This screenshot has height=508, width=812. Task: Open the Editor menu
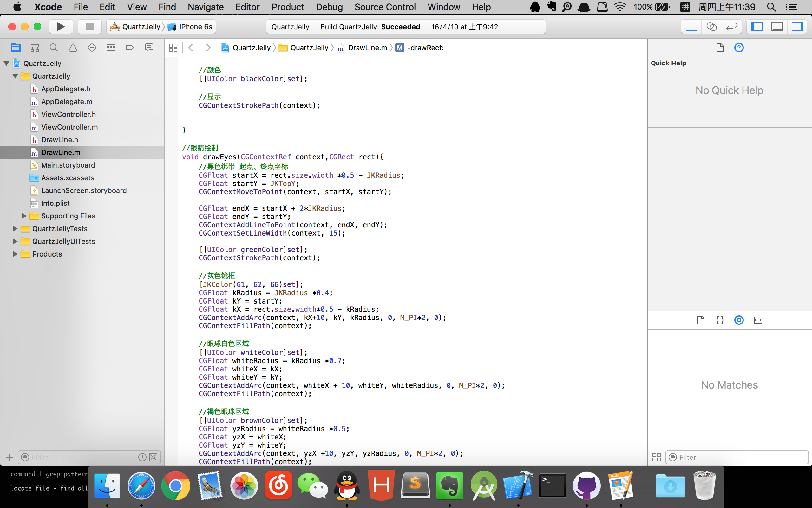[247, 7]
